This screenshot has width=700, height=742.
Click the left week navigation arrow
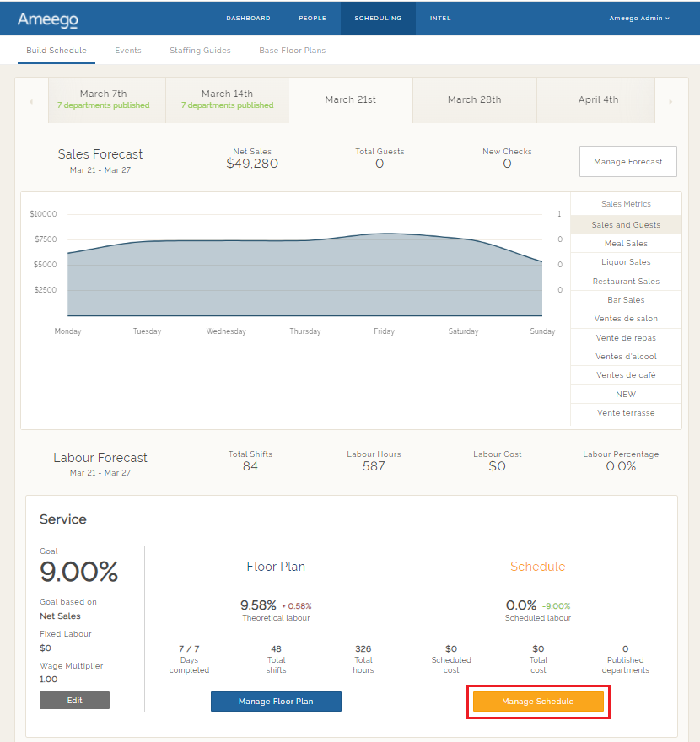(30, 99)
